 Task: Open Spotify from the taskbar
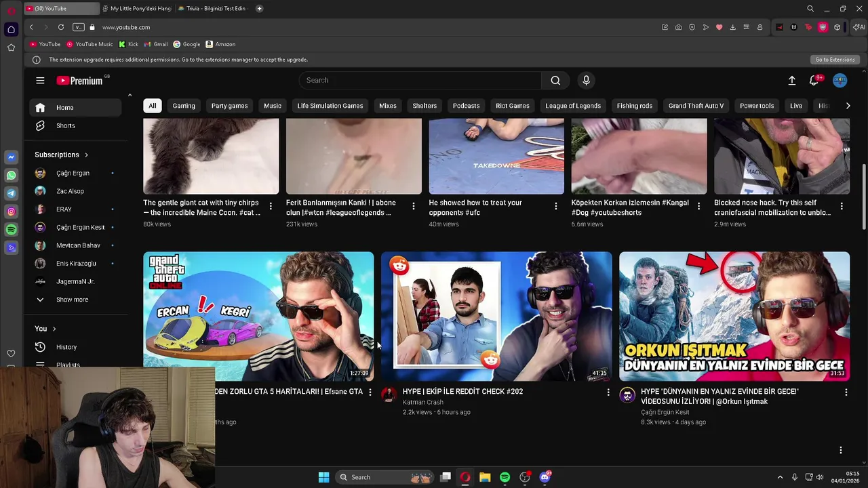[x=505, y=477]
